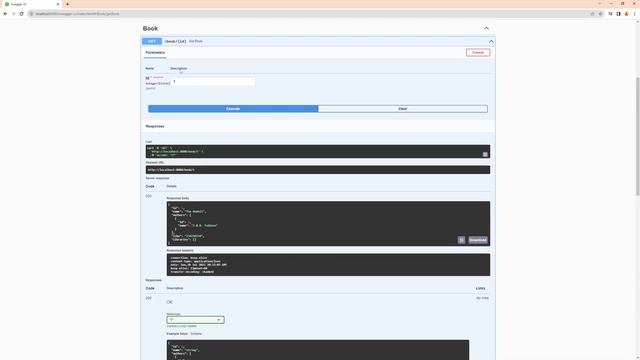Open the Chrome three-dot menu

point(635,13)
